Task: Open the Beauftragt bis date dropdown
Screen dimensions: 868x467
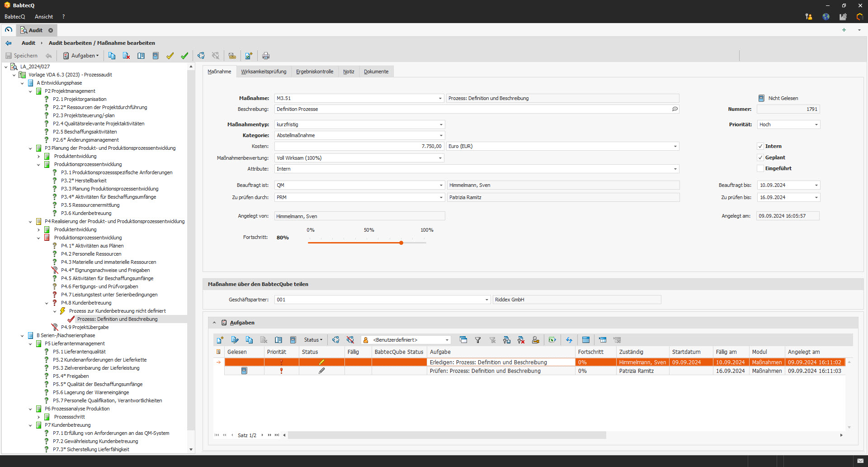Action: point(816,185)
